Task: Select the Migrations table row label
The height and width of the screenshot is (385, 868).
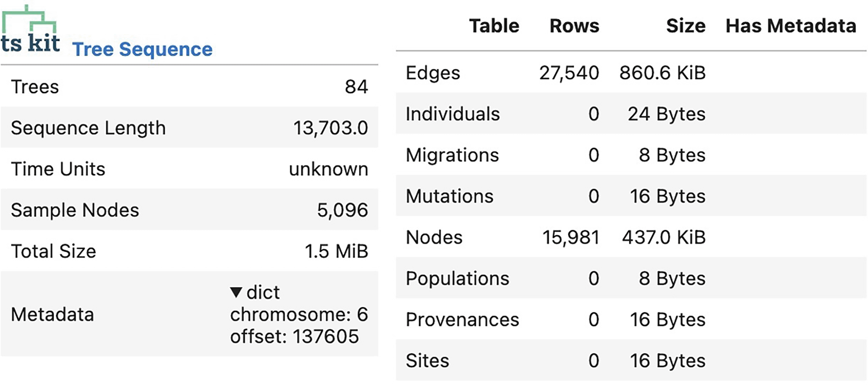Action: tap(452, 155)
